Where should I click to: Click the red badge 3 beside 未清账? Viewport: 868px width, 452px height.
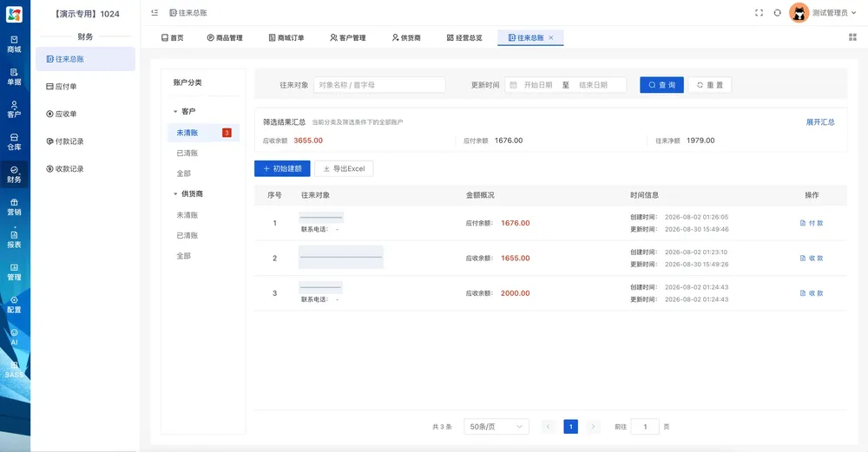point(227,133)
